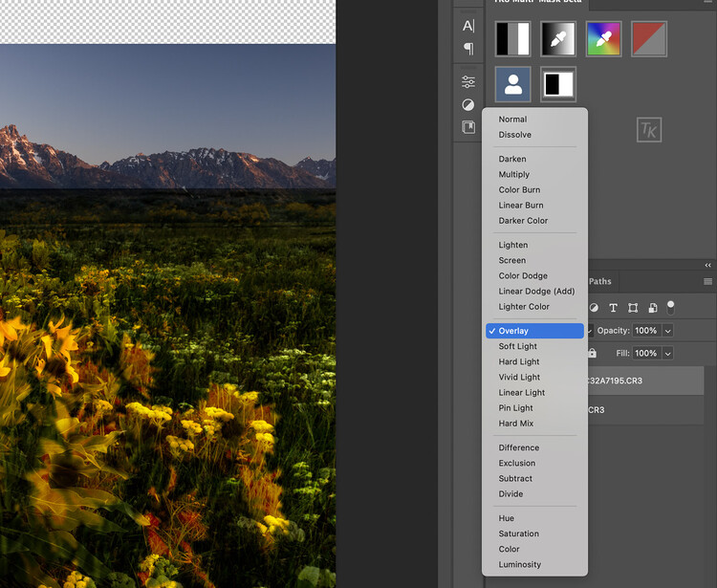
Task: Toggle the layer filtering switch
Action: 670,307
